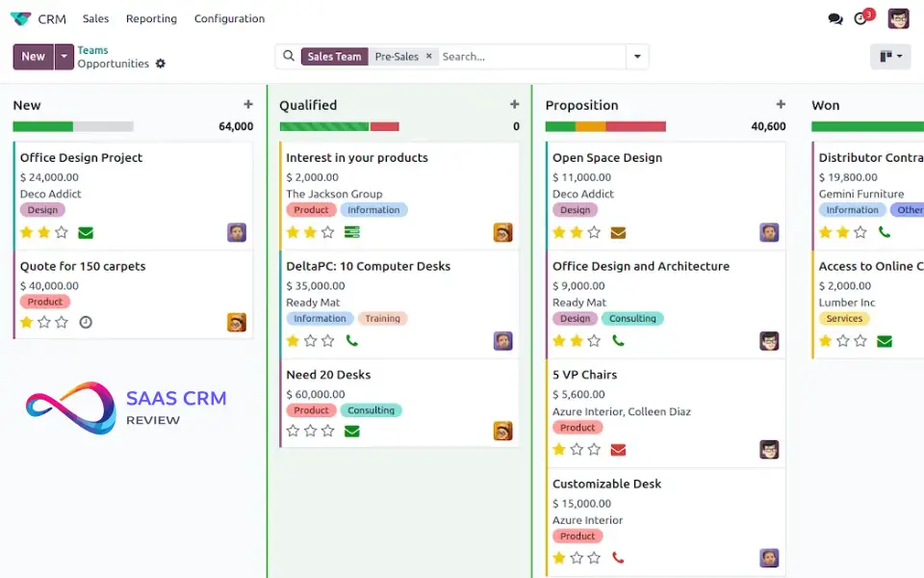Open the messages chat bubble icon

[835, 19]
